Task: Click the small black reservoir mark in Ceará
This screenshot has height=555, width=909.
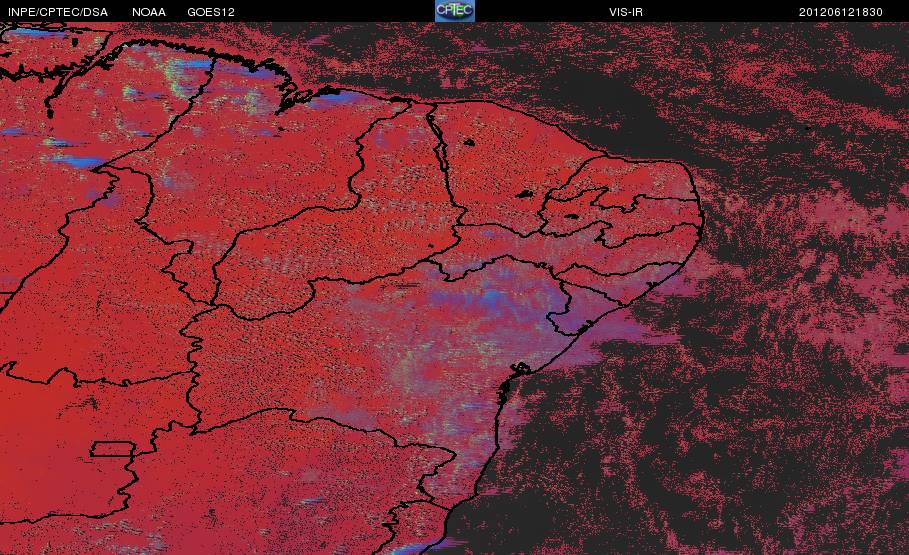Action: tap(468, 142)
